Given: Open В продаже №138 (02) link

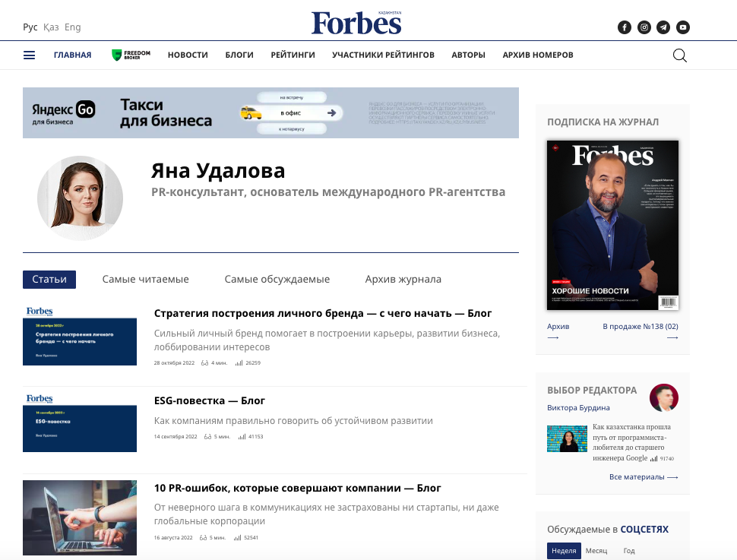Looking at the screenshot, I should click(x=641, y=326).
